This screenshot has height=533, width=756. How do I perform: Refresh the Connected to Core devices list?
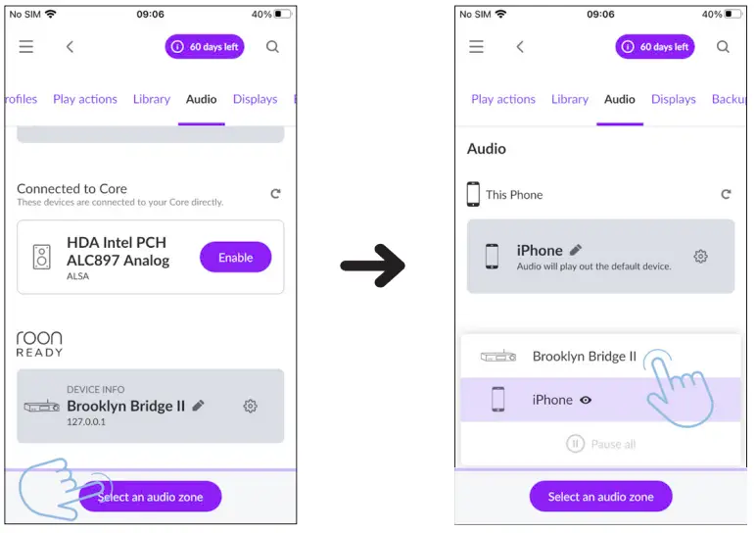(275, 194)
